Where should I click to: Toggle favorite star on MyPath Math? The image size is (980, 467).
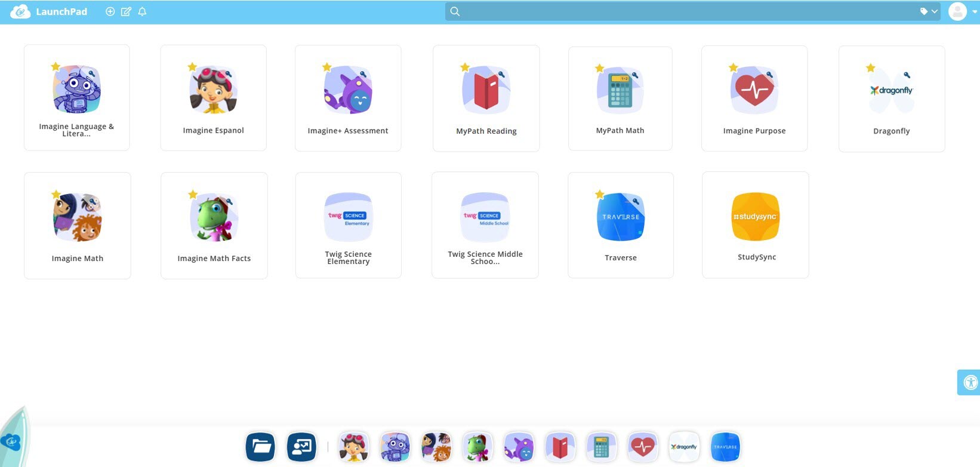coord(600,68)
